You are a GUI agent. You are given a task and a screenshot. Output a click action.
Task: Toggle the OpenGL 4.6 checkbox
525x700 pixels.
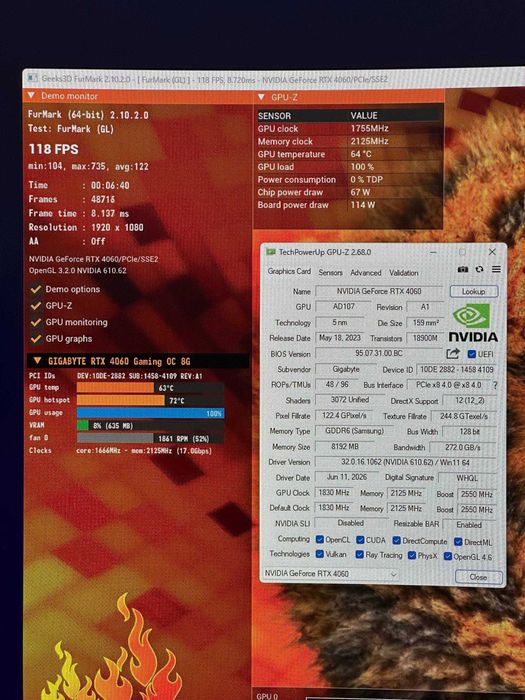tap(448, 556)
